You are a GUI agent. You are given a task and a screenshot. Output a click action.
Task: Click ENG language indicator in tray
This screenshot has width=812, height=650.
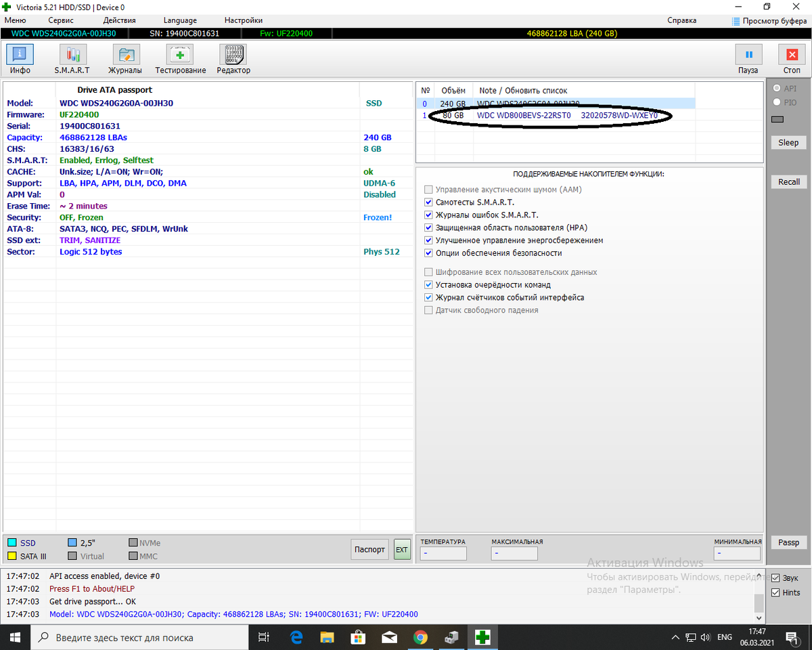724,637
